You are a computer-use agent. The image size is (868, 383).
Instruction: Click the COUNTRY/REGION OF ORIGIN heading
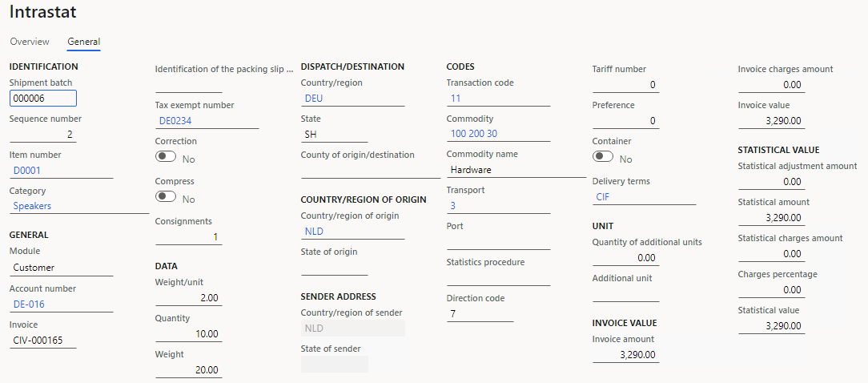(364, 200)
